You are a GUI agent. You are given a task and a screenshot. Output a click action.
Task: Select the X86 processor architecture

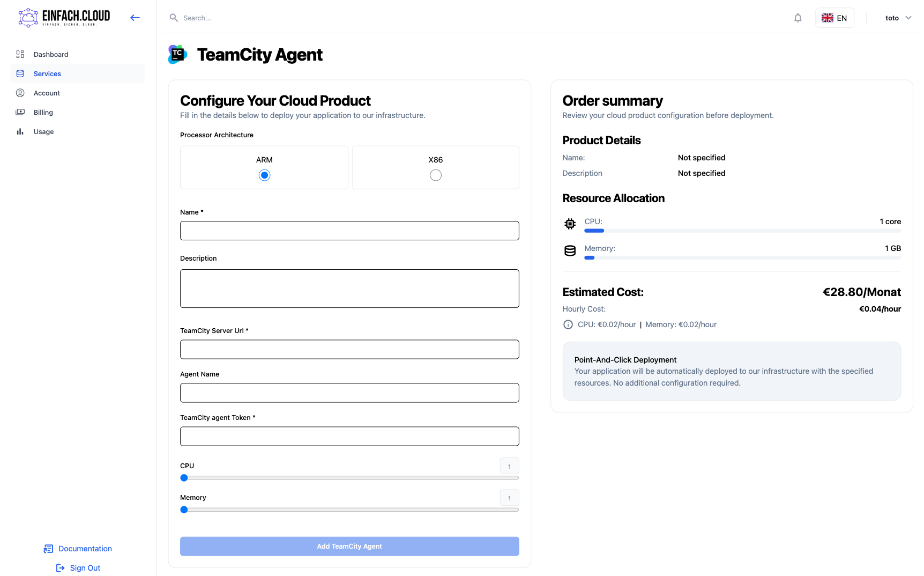(435, 175)
